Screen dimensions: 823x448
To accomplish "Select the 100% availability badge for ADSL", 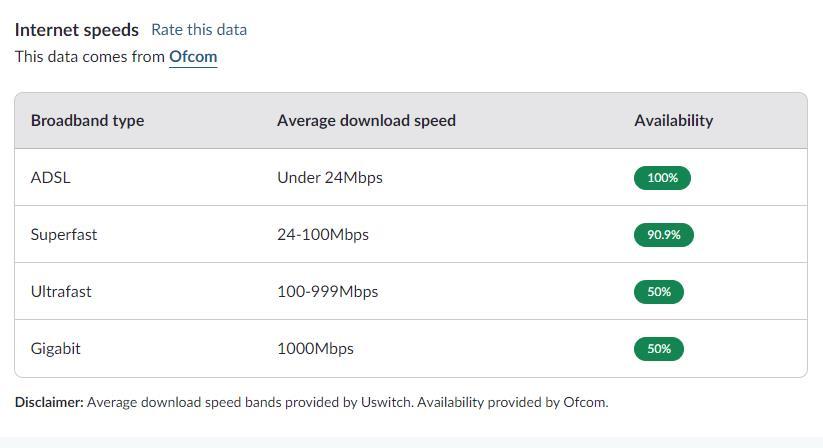I will point(662,178).
